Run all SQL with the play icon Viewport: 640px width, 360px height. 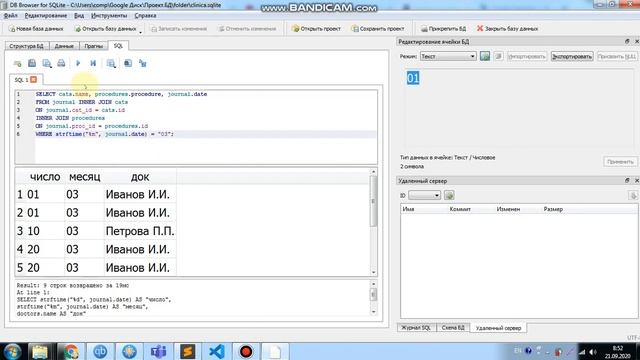pos(78,63)
